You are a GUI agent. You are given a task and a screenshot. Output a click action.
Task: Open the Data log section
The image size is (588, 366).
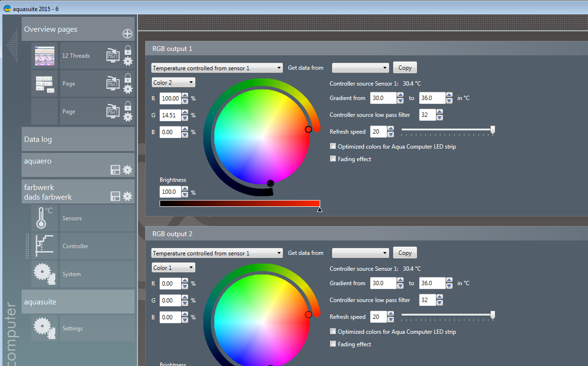(x=78, y=139)
